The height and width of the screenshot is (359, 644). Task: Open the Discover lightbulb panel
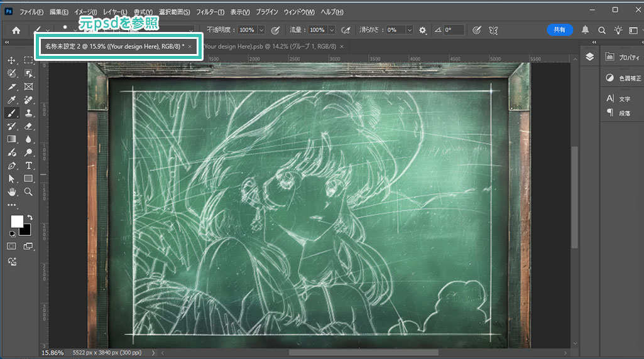[x=618, y=30]
